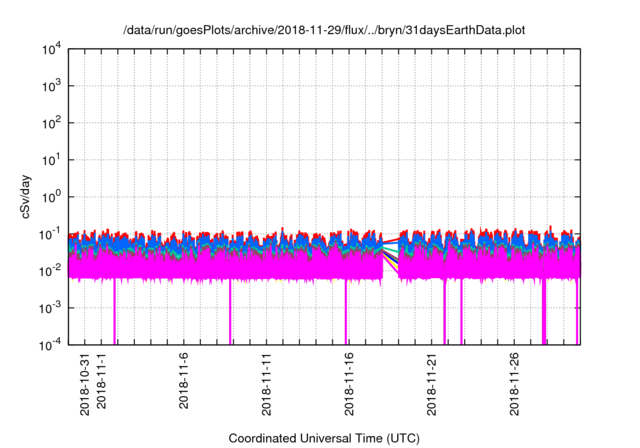This screenshot has height=448, width=640.
Task: Click the 2018-11-6 date tick label
Action: 184,381
